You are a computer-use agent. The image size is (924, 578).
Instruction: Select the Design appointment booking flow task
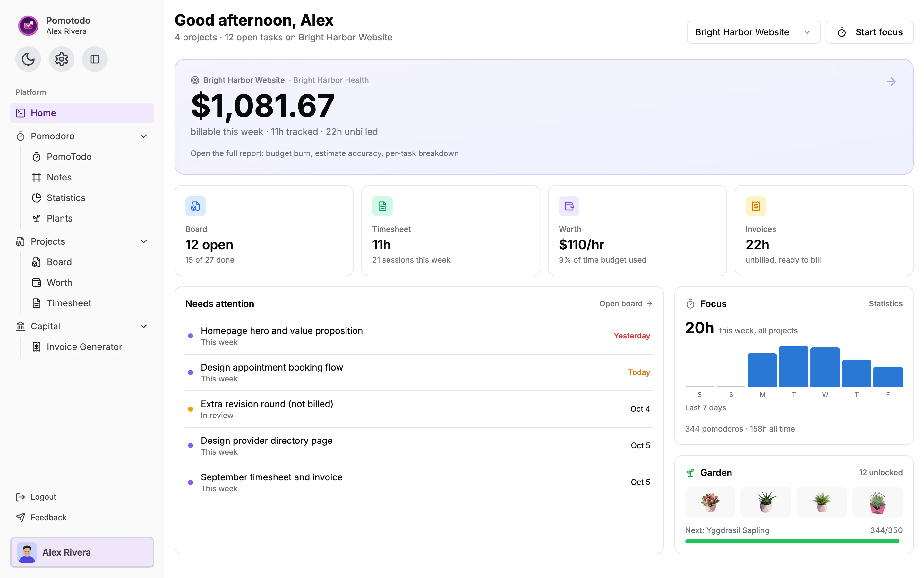click(419, 373)
